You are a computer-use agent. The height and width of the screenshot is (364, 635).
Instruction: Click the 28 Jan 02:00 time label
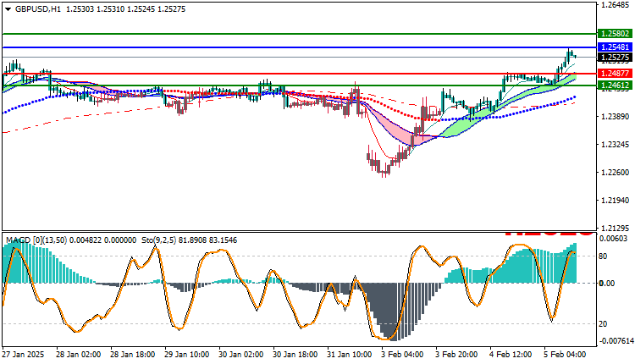click(x=78, y=355)
